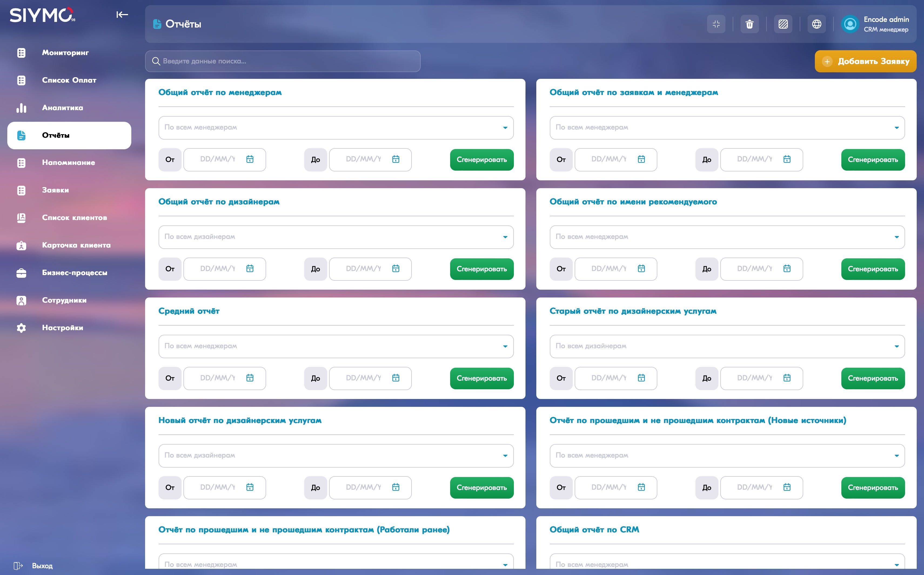
Task: Click the fullscreen collapse icon in header
Action: [716, 24]
